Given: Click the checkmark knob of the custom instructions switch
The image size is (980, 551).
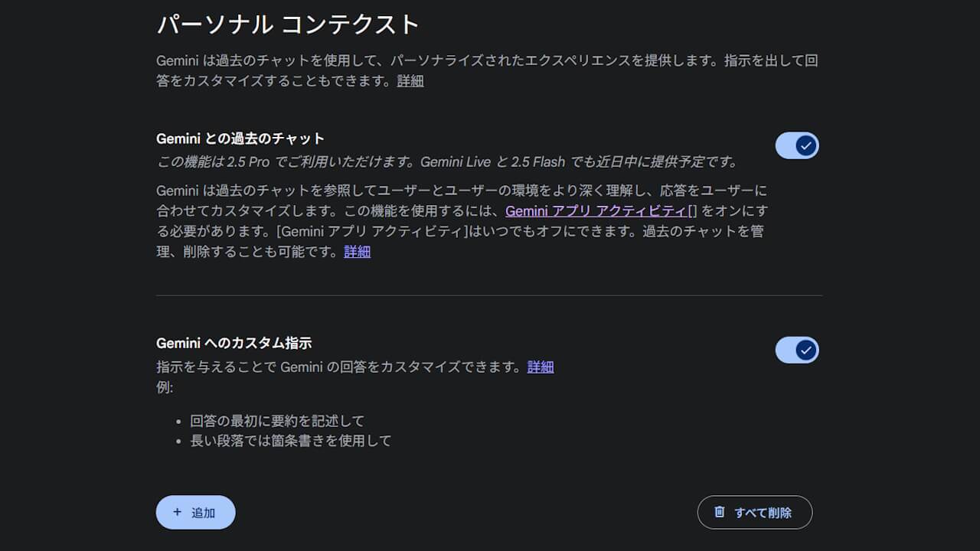Looking at the screenshot, I should pyautogui.click(x=805, y=350).
